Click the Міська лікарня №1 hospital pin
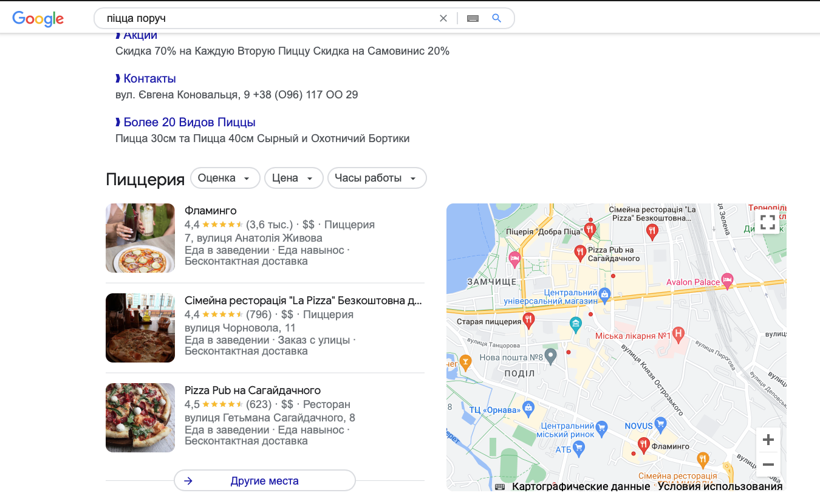Viewport: 820px width, 504px height. click(678, 333)
